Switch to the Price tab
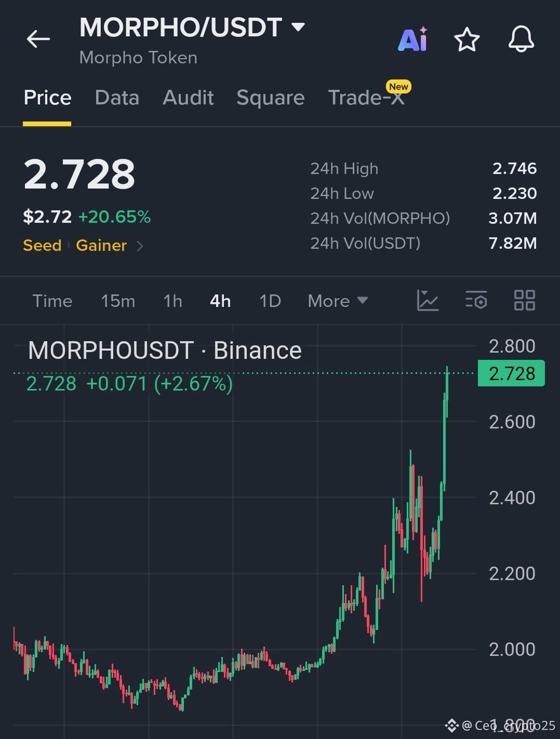Image resolution: width=560 pixels, height=739 pixels. pyautogui.click(x=47, y=98)
